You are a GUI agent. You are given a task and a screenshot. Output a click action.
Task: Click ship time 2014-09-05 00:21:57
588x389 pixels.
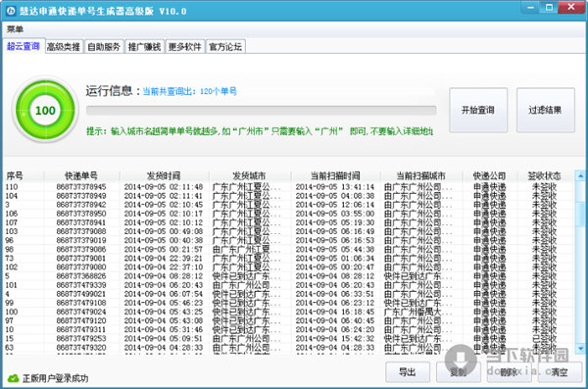pos(164,250)
